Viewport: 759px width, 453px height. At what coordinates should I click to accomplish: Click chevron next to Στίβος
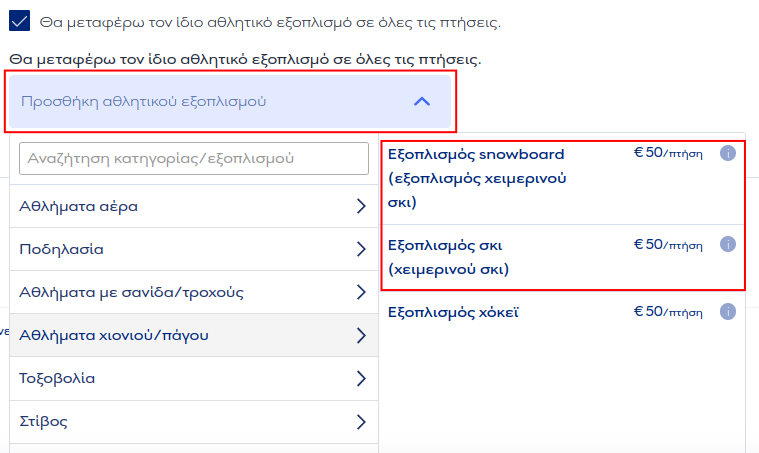point(360,422)
